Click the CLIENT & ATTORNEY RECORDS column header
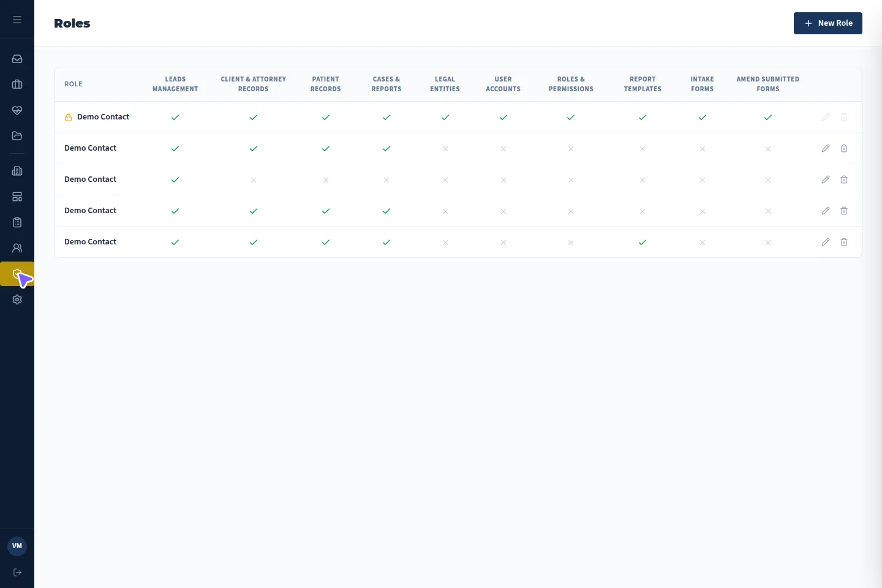882x588 pixels. [254, 85]
